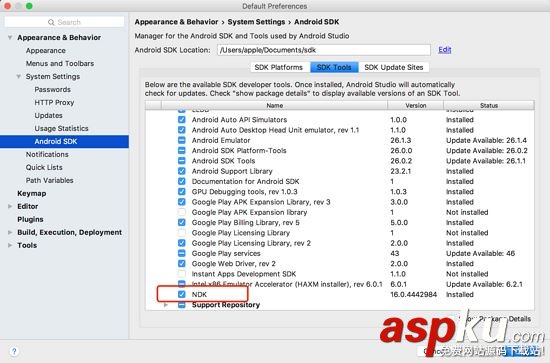This screenshot has height=363, width=550.
Task: Toggle Android Auto API Simulators checkbox
Action: coord(181,120)
